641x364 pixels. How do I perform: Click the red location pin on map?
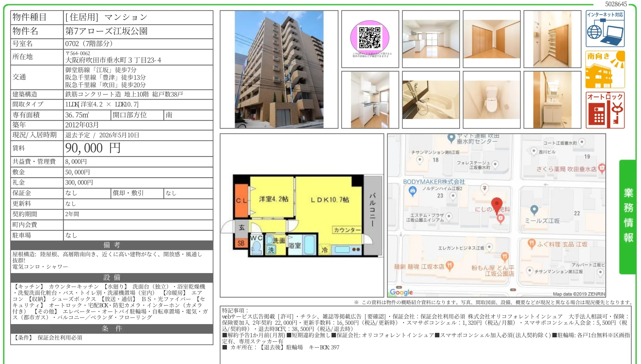tap(497, 204)
